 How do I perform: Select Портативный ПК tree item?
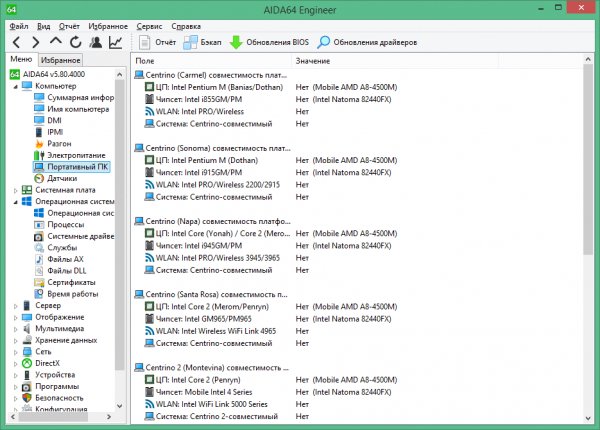72,167
